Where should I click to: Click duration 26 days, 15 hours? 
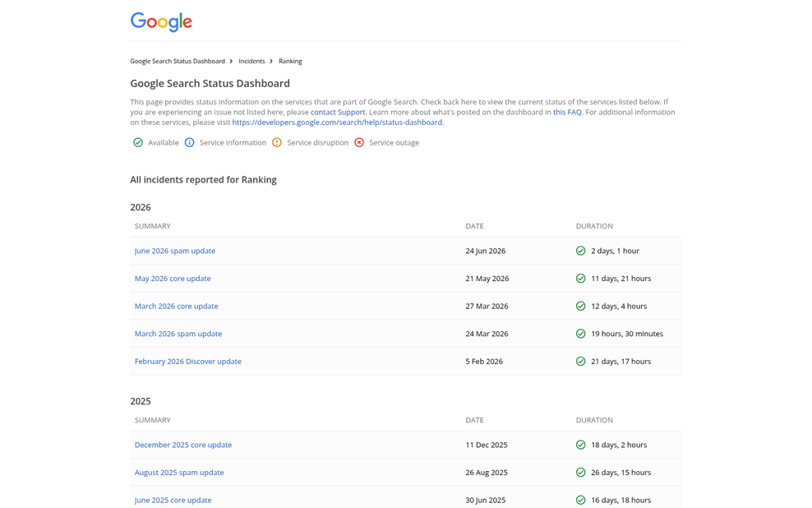pos(621,473)
